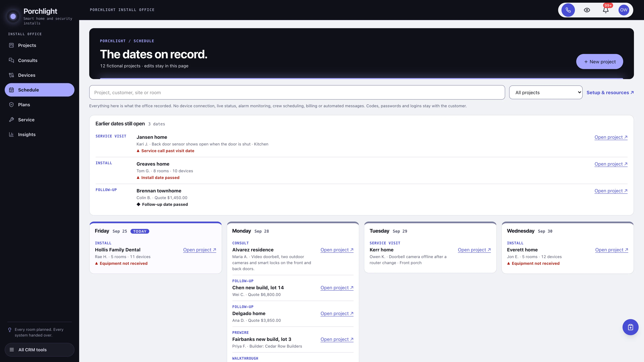Click the floating clipboard add button
644x362 pixels.
click(x=630, y=327)
